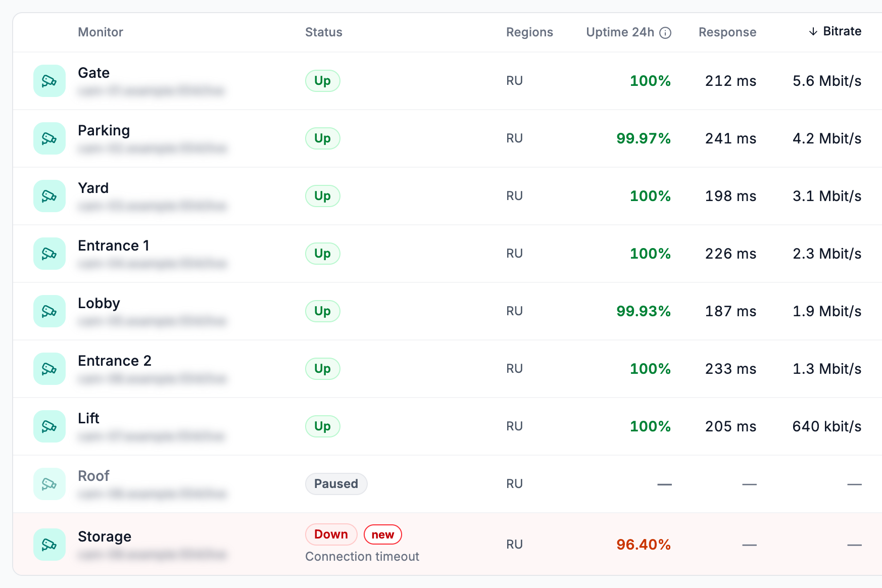882x588 pixels.
Task: Click the Bitrate sort arrow
Action: click(x=813, y=32)
